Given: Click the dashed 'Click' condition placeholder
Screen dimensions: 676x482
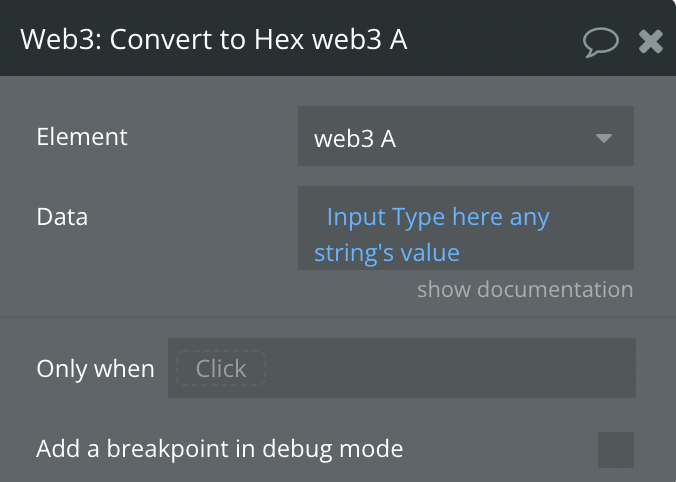Looking at the screenshot, I should point(221,368).
